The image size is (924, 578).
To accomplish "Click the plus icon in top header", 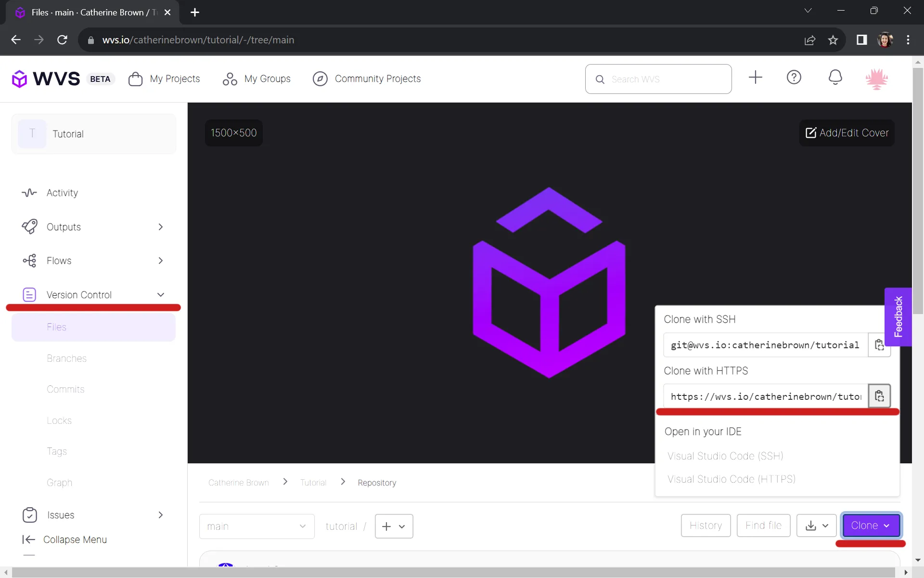I will [x=755, y=78].
